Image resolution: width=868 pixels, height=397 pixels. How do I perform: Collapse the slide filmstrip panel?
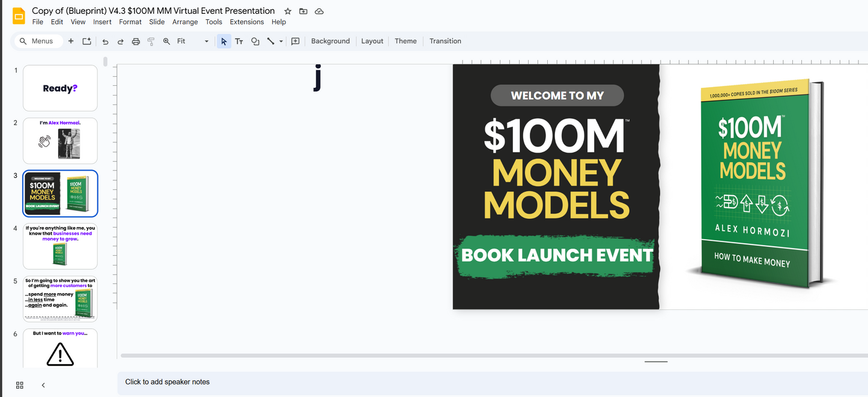pyautogui.click(x=43, y=385)
